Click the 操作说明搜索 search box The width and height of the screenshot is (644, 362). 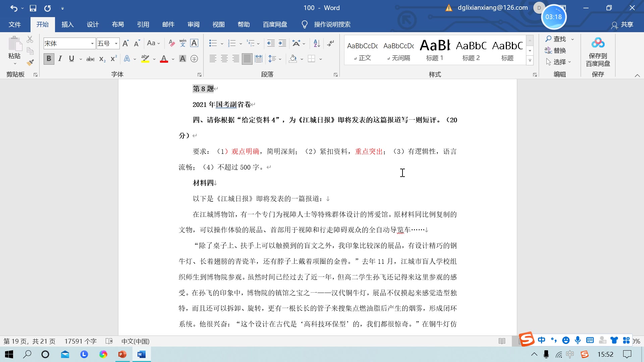[332, 24]
